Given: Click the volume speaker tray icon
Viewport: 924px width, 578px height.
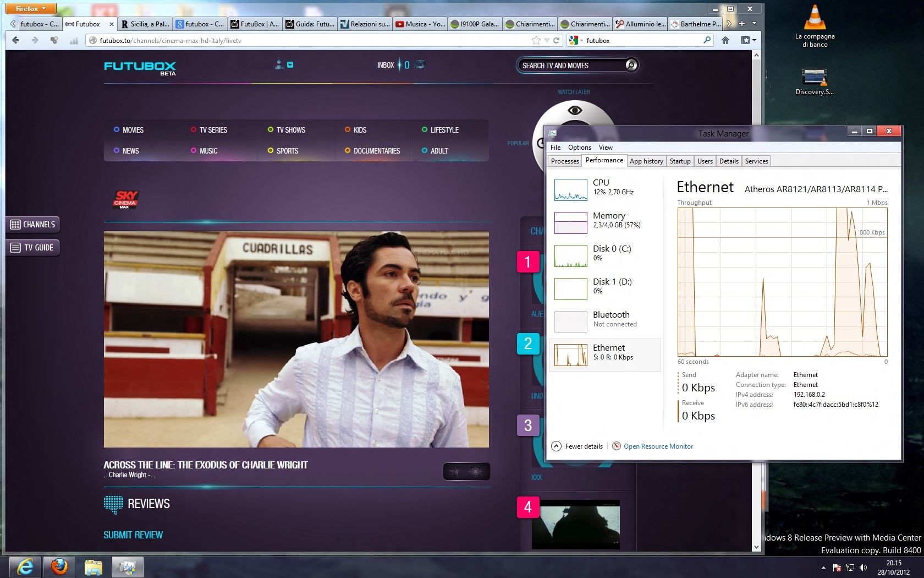Looking at the screenshot, I should (863, 568).
